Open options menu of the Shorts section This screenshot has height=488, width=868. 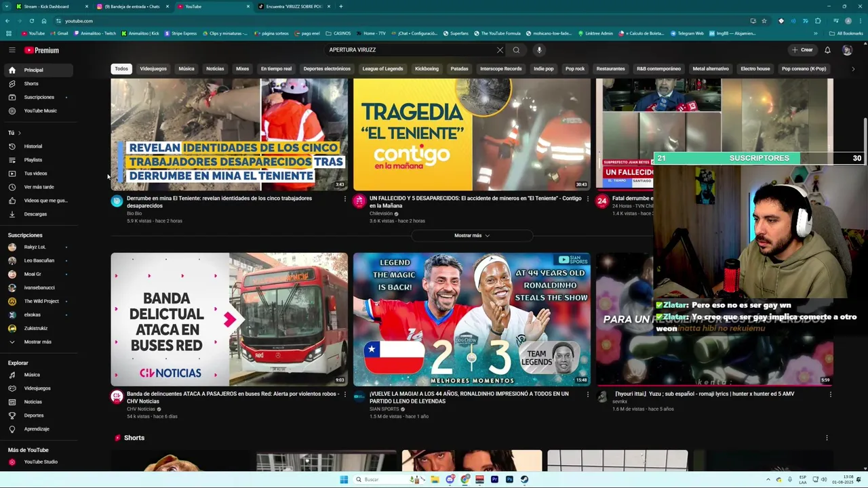(827, 438)
